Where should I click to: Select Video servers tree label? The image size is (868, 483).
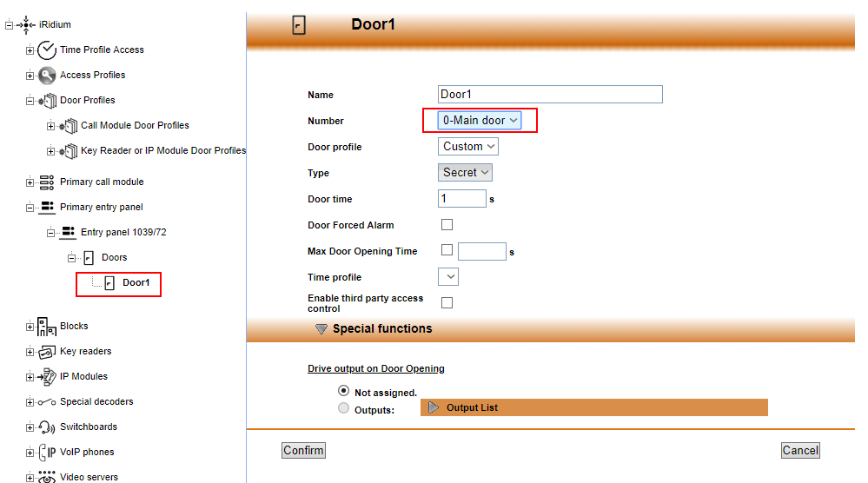pyautogui.click(x=89, y=477)
